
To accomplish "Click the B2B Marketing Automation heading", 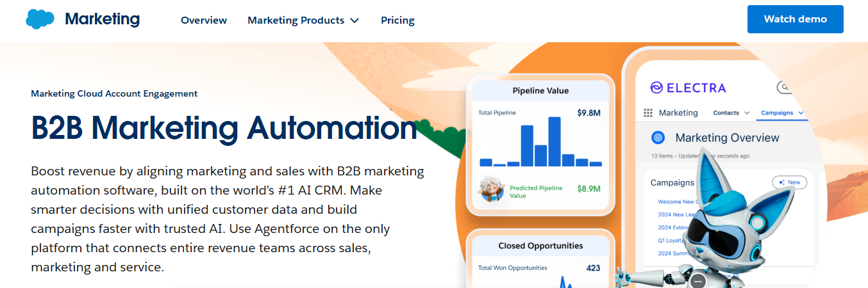I will pos(224,127).
